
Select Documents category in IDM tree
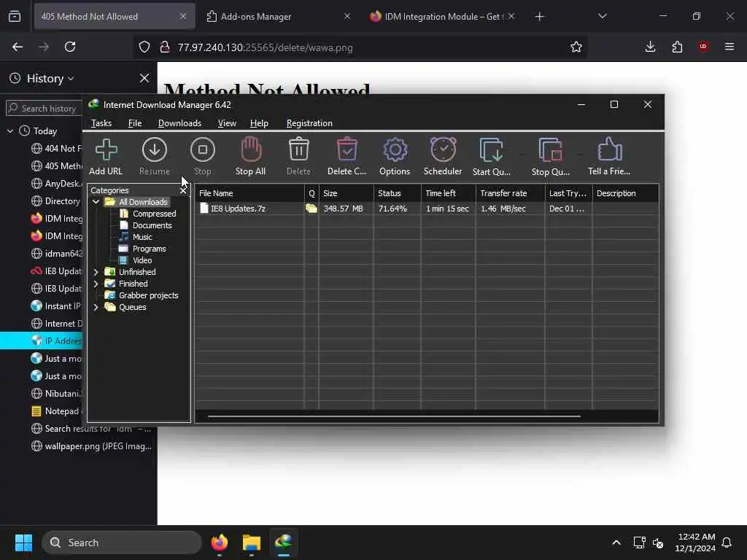(152, 225)
